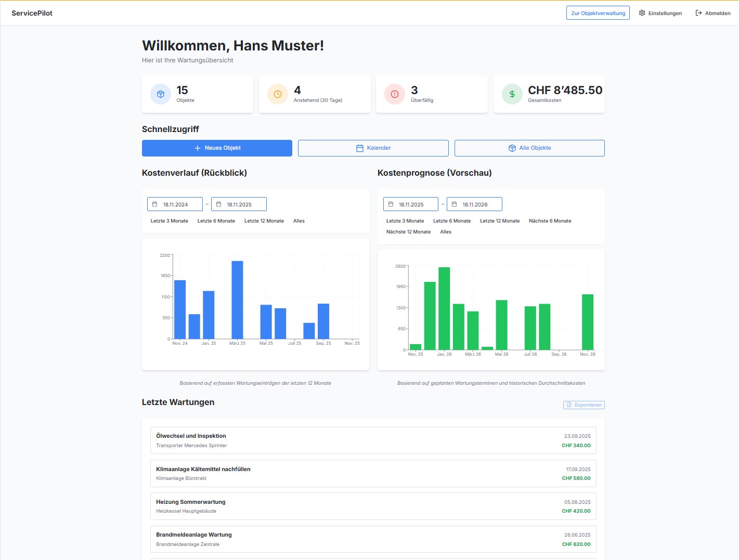The height and width of the screenshot is (560, 739).
Task: Select Alles range in Kostenprognose
Action: (x=446, y=232)
